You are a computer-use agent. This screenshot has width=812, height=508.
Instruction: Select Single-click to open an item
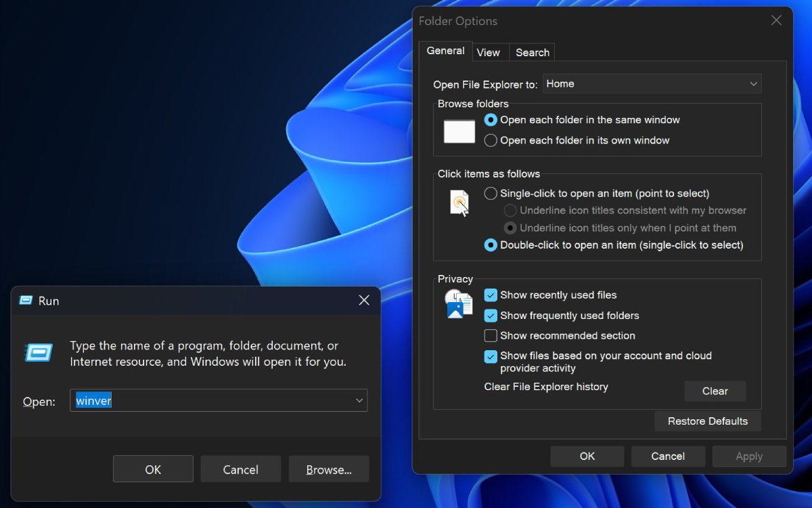pos(490,193)
